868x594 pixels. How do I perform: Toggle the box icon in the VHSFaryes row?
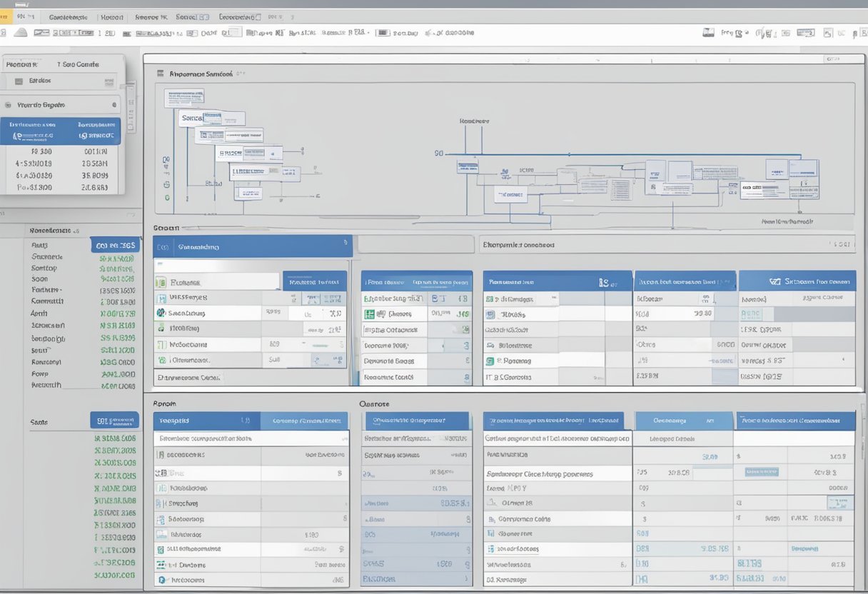pos(161,298)
